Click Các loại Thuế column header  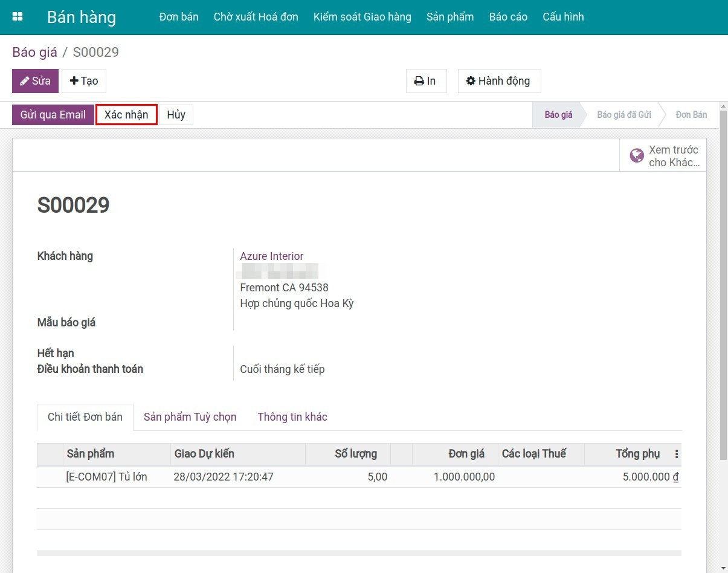(541, 454)
